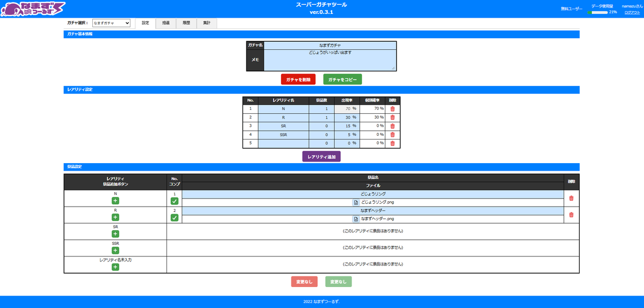Switch to the 設定 tab
Screen dimensions: 644x308
tap(145, 23)
